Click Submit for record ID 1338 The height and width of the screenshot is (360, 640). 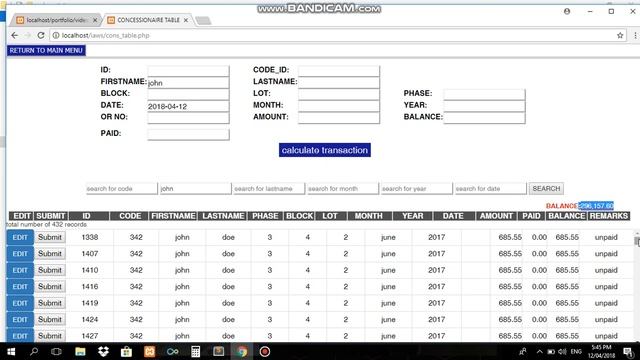click(50, 237)
